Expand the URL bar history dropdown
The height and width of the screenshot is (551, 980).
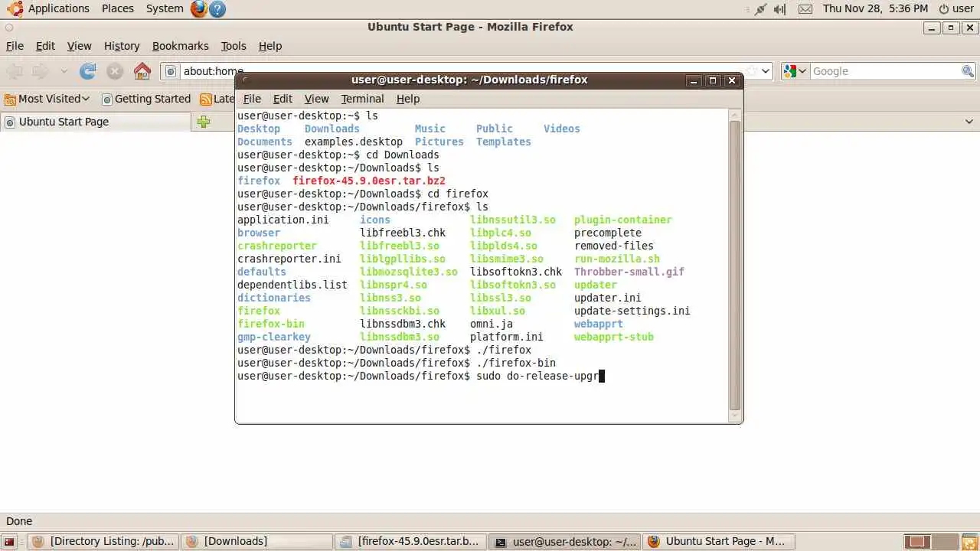pyautogui.click(x=766, y=71)
